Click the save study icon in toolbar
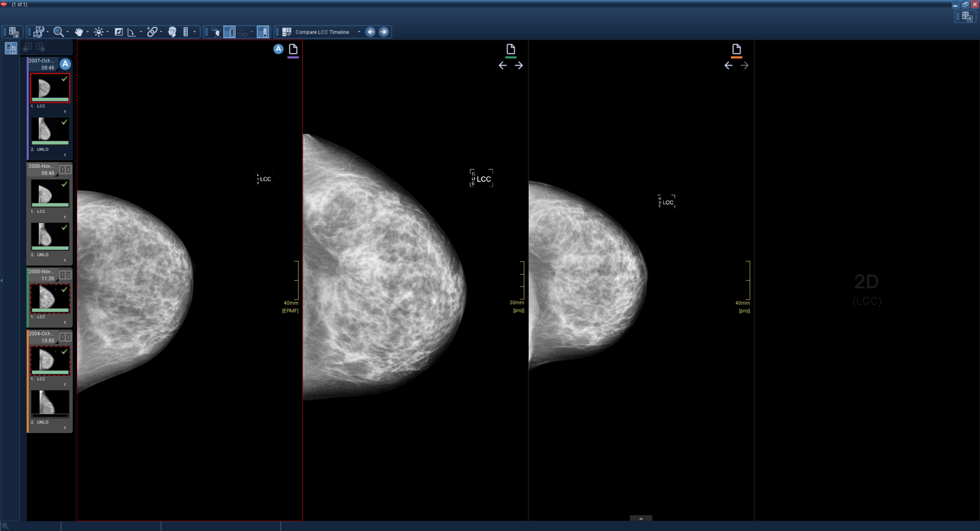Viewport: 980px width, 531px height. pyautogui.click(x=14, y=32)
